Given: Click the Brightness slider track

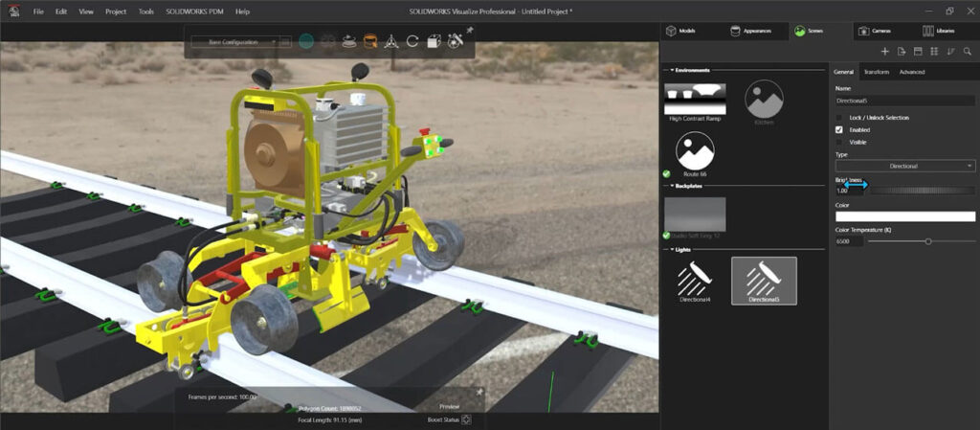Looking at the screenshot, I should [x=922, y=191].
